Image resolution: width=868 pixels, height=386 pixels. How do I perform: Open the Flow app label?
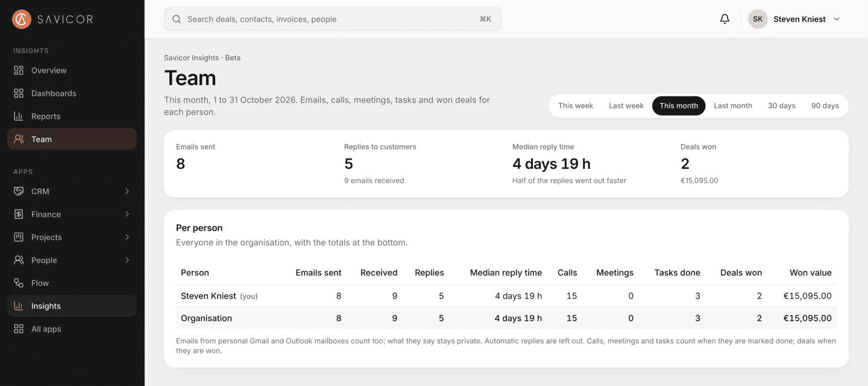click(40, 283)
